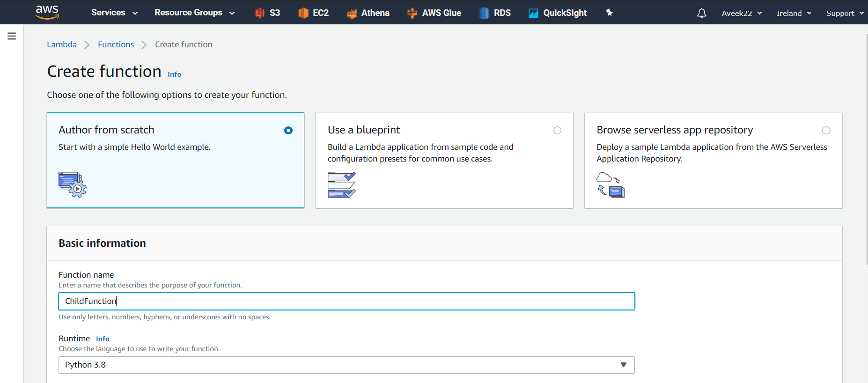Go to the Functions breadcrumb link
This screenshot has width=868, height=383.
tap(116, 44)
